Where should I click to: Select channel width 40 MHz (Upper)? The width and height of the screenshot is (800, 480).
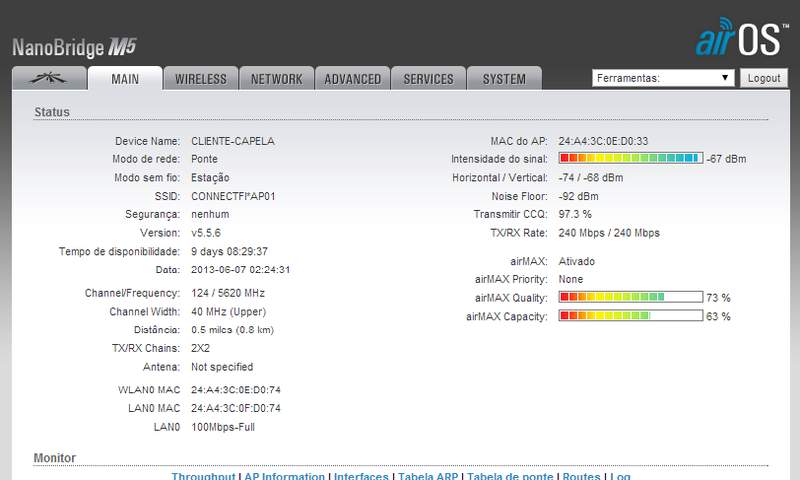pyautogui.click(x=229, y=312)
